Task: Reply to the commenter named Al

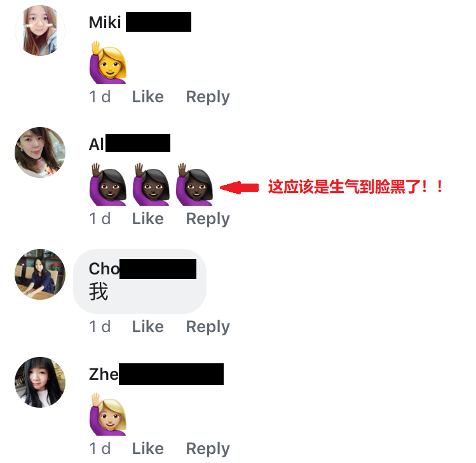Action: pos(208,219)
